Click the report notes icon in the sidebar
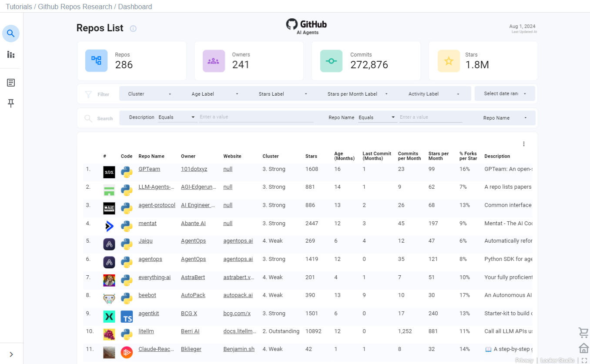Image resolution: width=590 pixels, height=364 pixels. click(11, 82)
